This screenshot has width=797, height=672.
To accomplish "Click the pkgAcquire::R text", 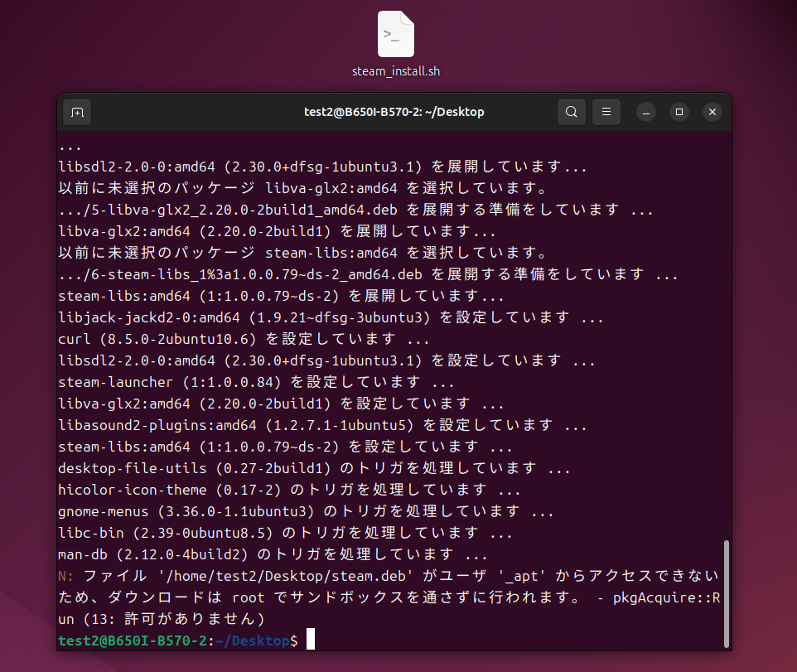I will [666, 597].
